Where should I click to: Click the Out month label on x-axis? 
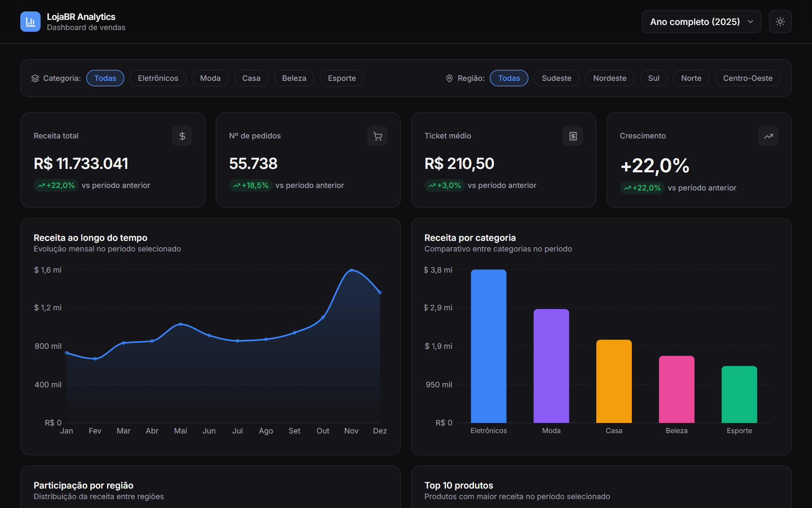coord(323,431)
